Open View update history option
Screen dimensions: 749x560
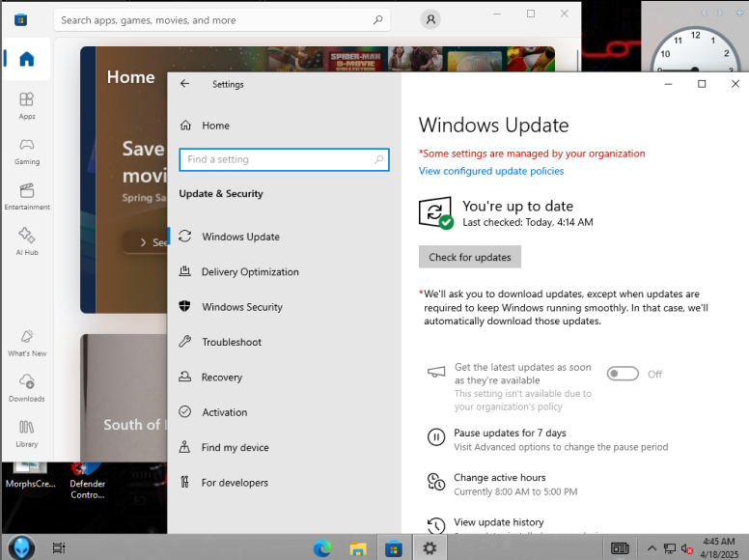[499, 522]
